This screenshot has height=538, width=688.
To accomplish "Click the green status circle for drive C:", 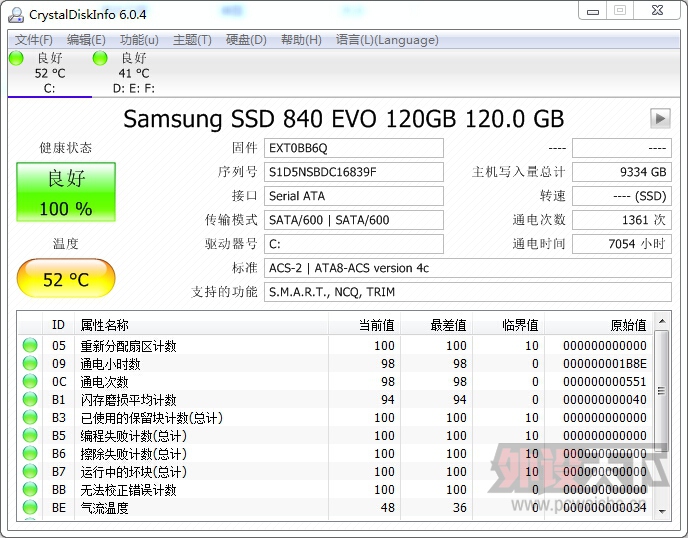I will (16, 58).
